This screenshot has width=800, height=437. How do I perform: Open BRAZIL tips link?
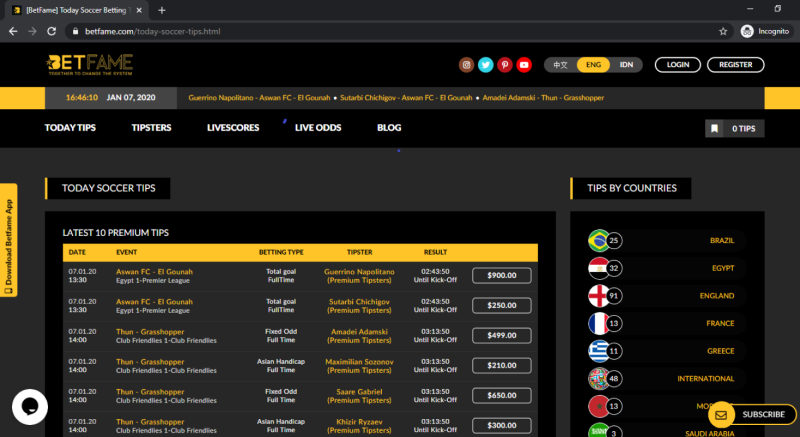coord(722,241)
